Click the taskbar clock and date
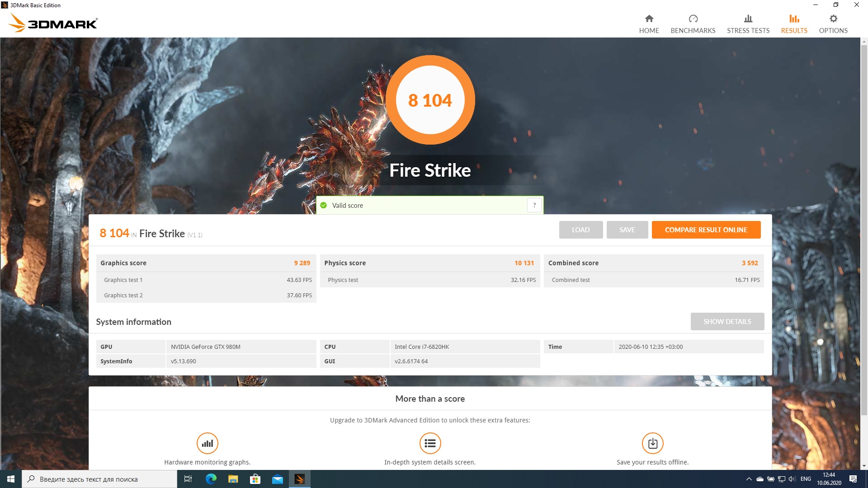 click(x=829, y=479)
